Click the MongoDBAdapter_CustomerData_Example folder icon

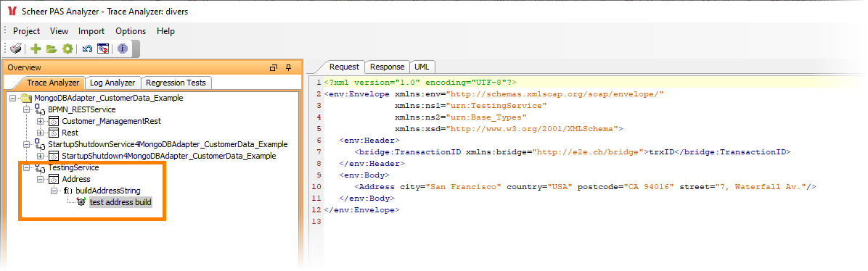pos(27,98)
